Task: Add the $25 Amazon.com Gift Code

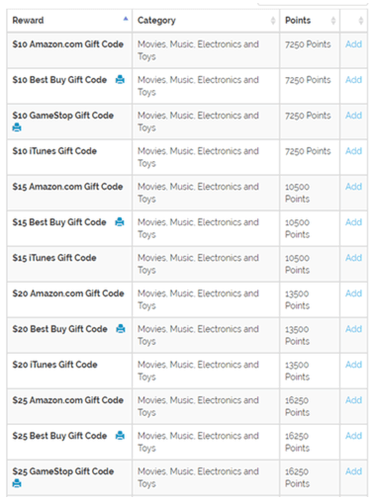Action: click(x=354, y=400)
